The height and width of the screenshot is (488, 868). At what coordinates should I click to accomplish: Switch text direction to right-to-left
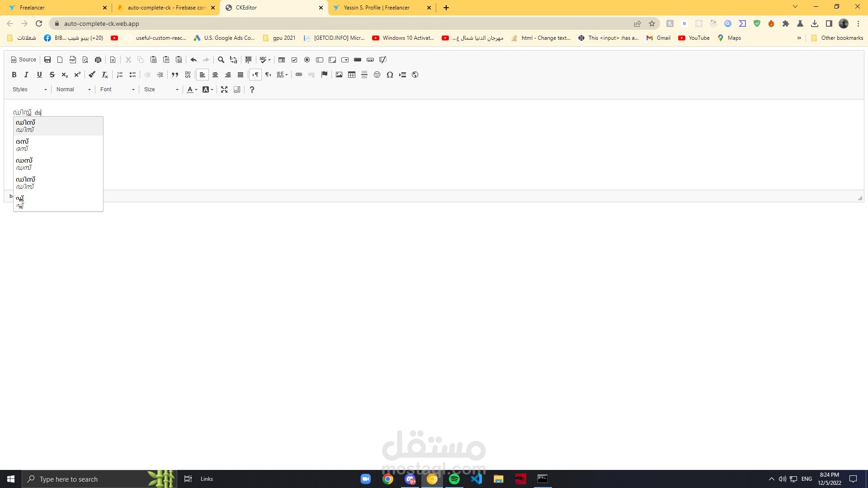pos(268,75)
